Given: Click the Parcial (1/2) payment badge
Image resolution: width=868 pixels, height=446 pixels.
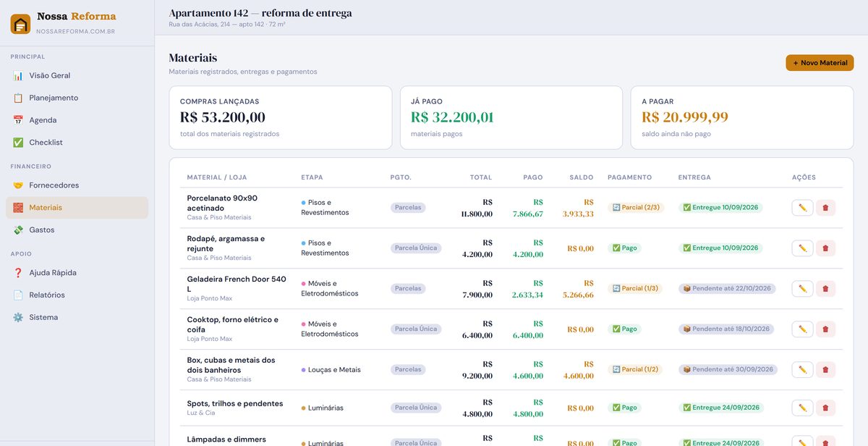Looking at the screenshot, I should point(636,370).
